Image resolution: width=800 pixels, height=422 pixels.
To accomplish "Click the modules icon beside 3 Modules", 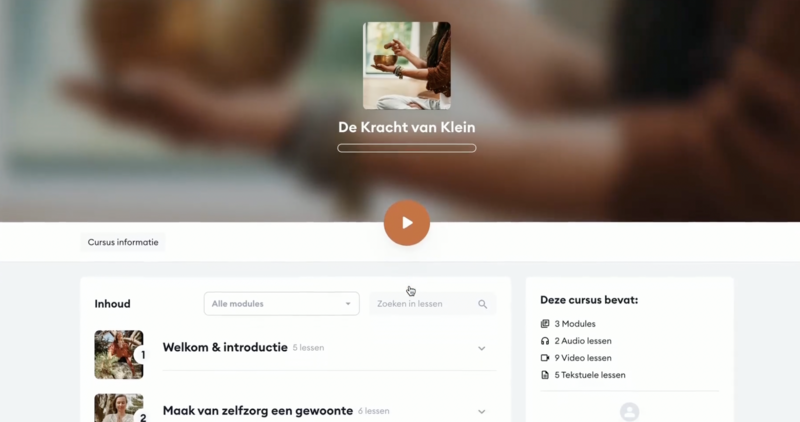I will pos(545,324).
